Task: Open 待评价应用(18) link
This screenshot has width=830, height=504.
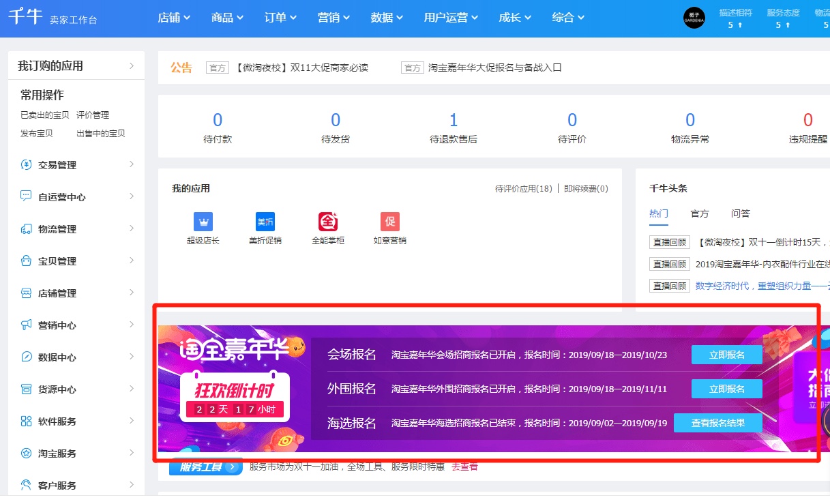Action: pos(524,189)
